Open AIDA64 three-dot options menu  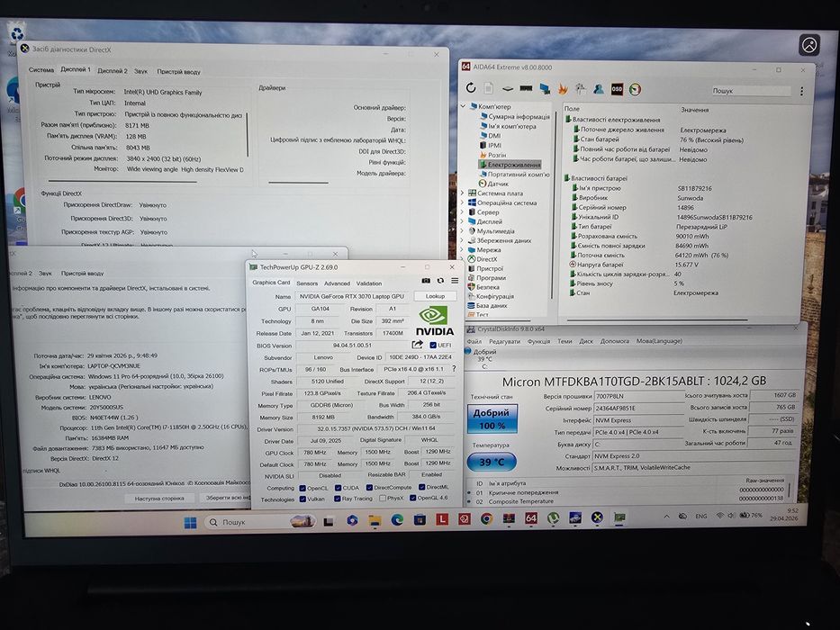[x=801, y=92]
